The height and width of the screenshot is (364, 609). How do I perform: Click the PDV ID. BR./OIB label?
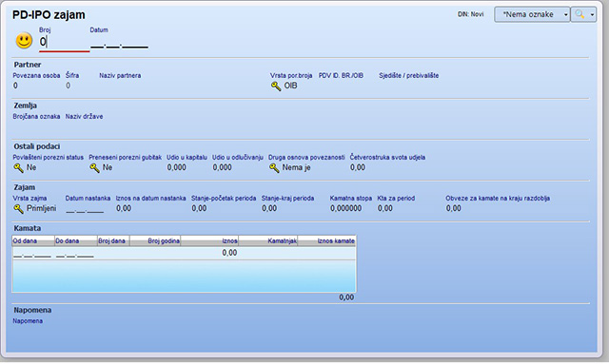point(341,76)
